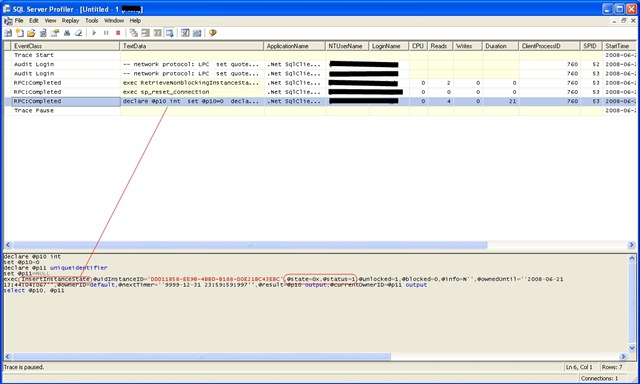This screenshot has height=384, width=640.
Task: Click the 'Ln 6, Col 1' status indicator
Action: click(x=579, y=367)
